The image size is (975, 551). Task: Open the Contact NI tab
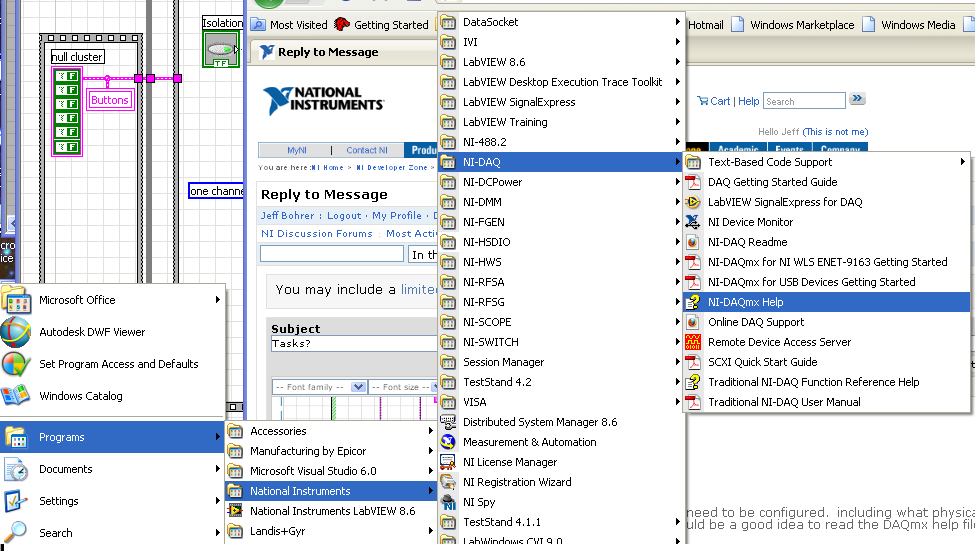click(x=367, y=150)
